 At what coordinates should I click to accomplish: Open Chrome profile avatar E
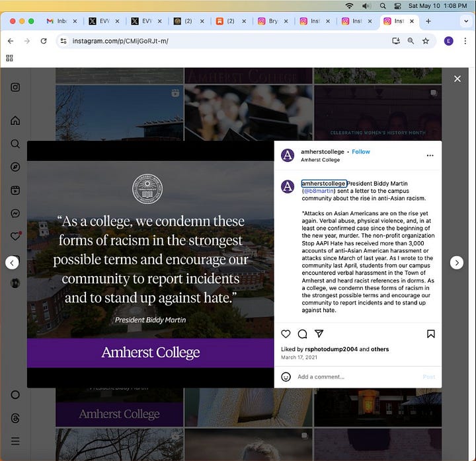(449, 41)
